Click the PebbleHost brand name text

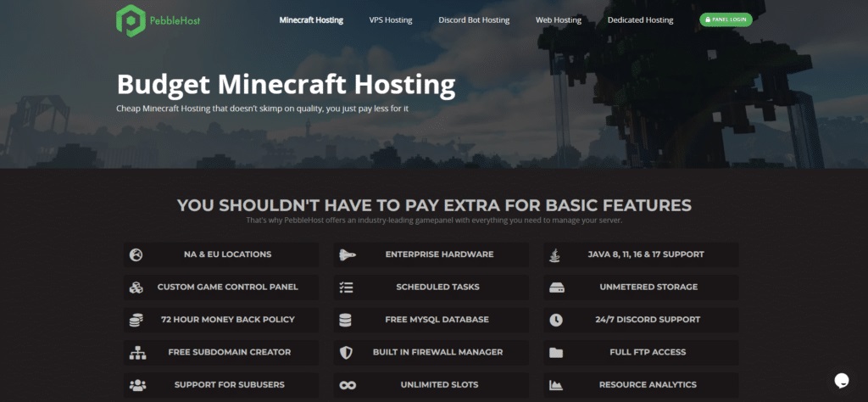175,21
